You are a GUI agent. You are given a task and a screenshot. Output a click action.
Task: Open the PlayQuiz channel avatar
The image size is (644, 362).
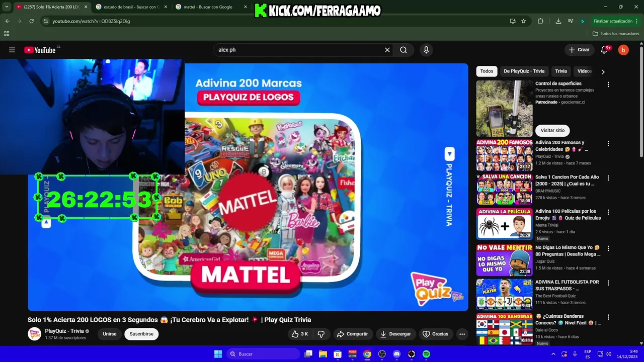pos(34,334)
